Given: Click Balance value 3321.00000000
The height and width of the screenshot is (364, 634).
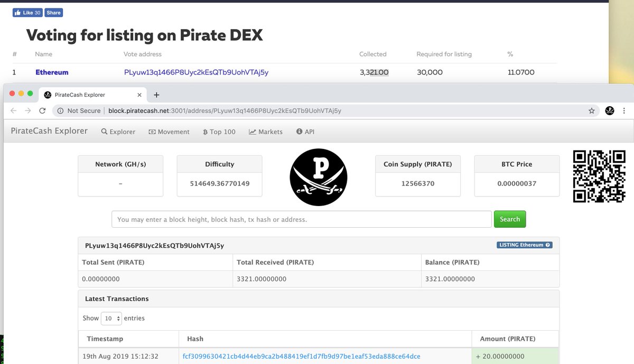Looking at the screenshot, I should coord(450,279).
